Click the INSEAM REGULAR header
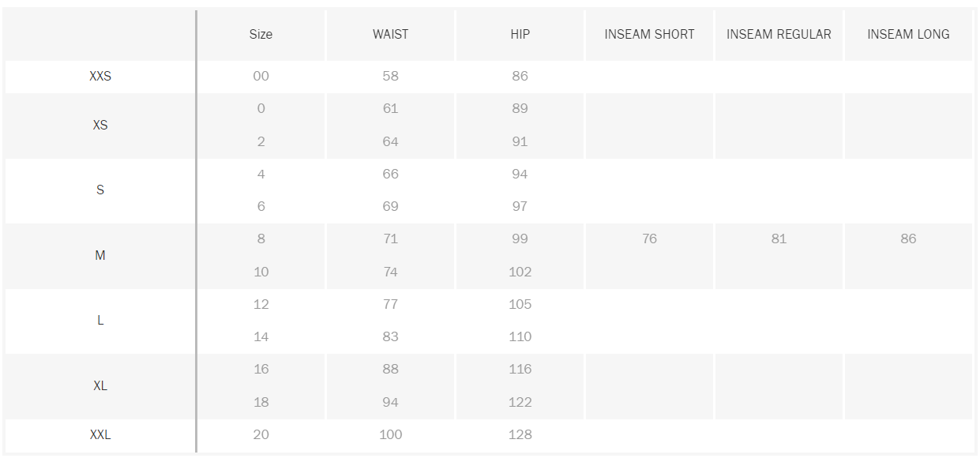 779,35
